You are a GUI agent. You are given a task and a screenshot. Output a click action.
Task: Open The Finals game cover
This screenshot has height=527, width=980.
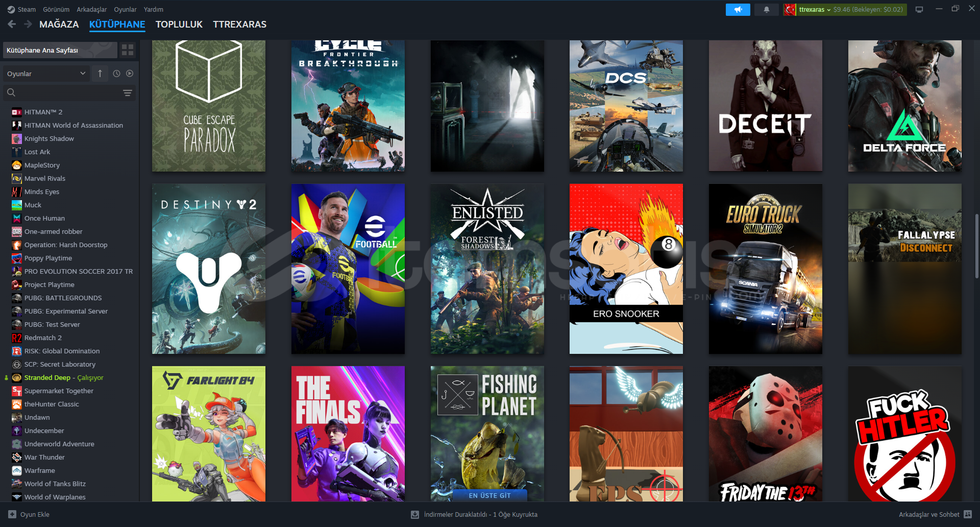coord(348,434)
